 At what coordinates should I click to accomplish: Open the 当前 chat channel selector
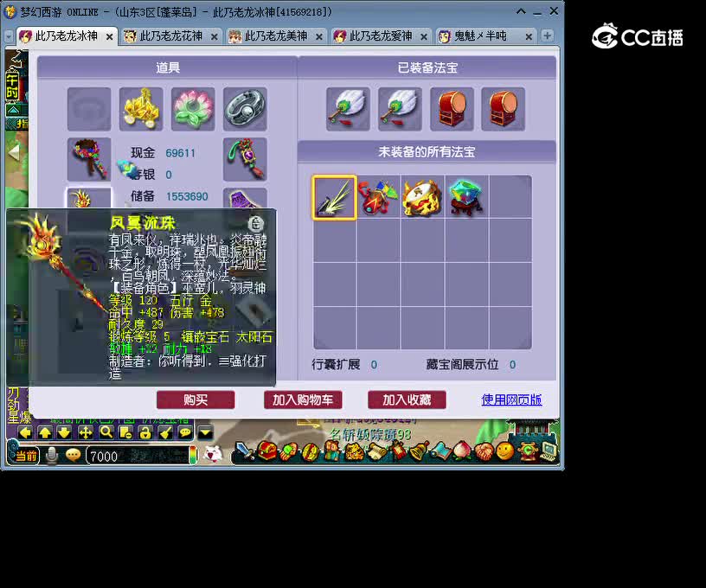(x=25, y=456)
